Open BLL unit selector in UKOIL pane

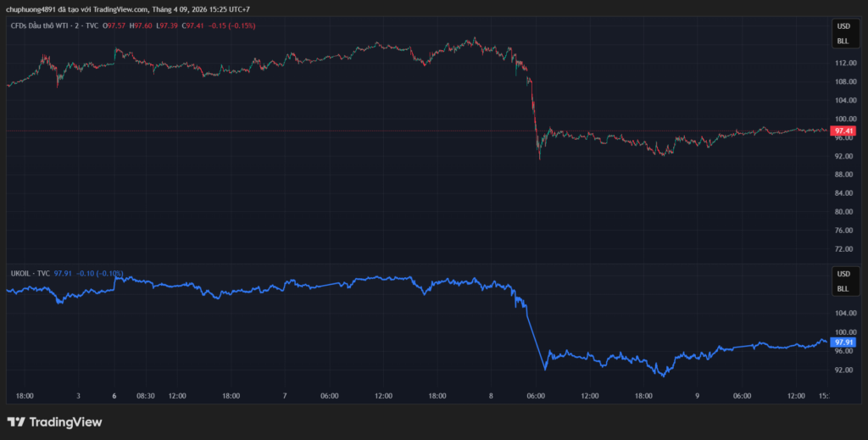pyautogui.click(x=843, y=288)
